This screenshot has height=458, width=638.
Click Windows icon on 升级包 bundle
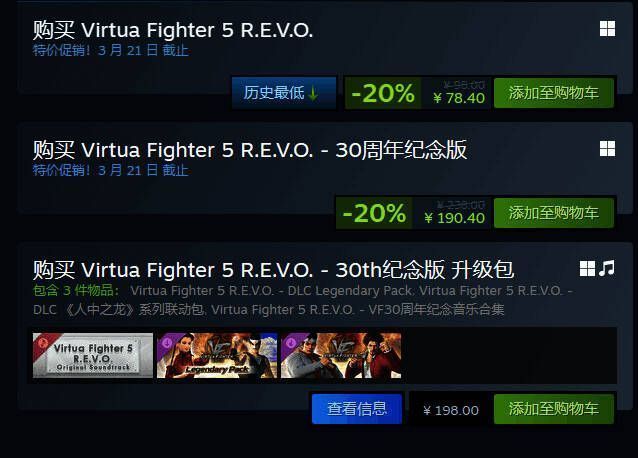tap(587, 269)
